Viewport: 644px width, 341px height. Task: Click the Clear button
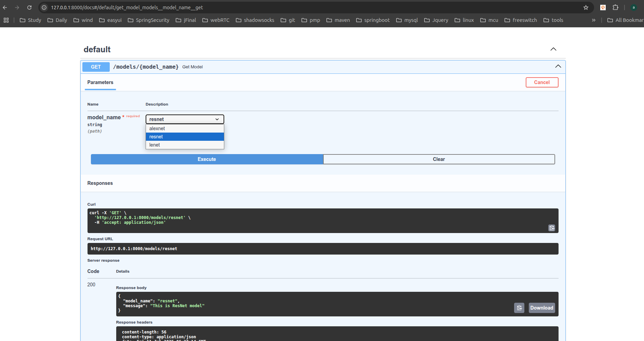pos(439,159)
